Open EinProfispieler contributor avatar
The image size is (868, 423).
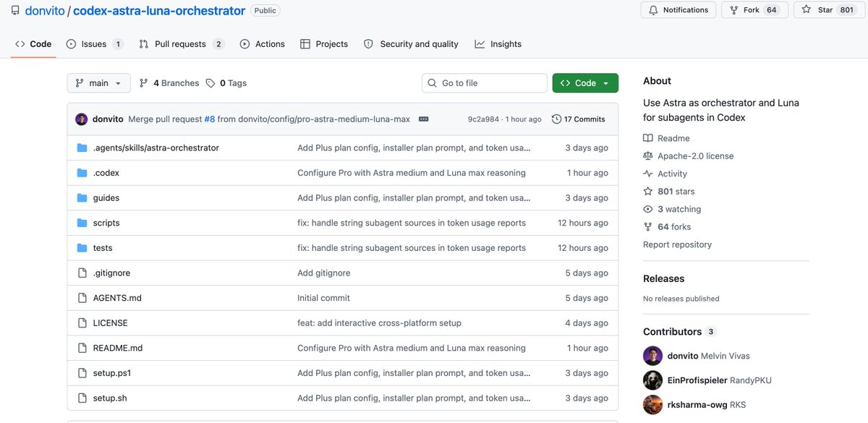click(652, 380)
